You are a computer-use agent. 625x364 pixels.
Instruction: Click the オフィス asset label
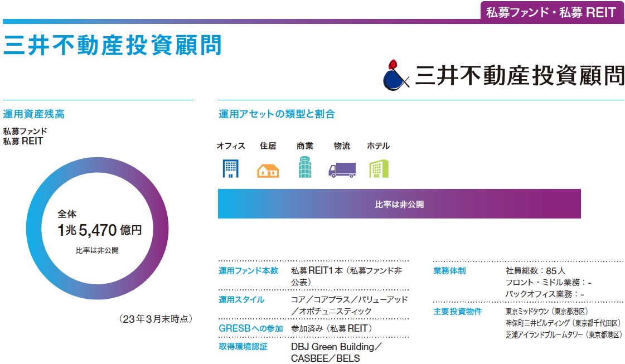click(231, 146)
